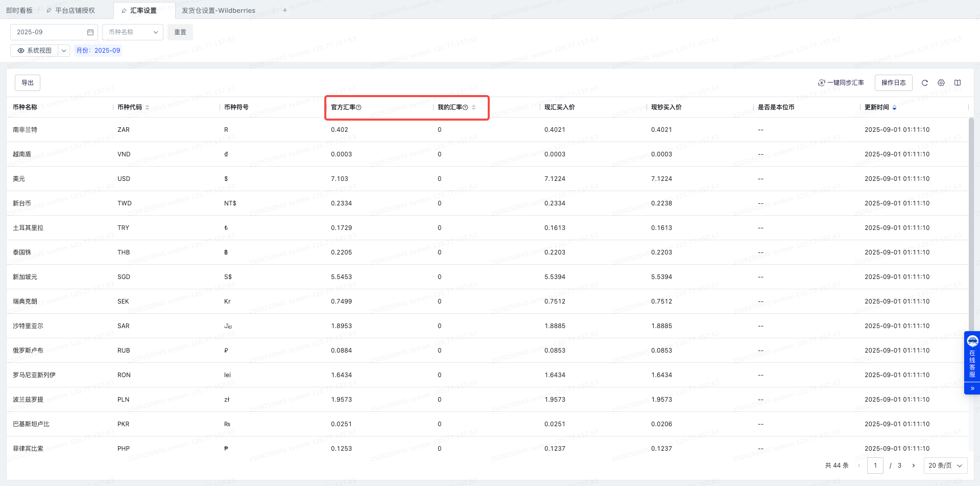Toggle sort on 更新时间 column

point(894,107)
